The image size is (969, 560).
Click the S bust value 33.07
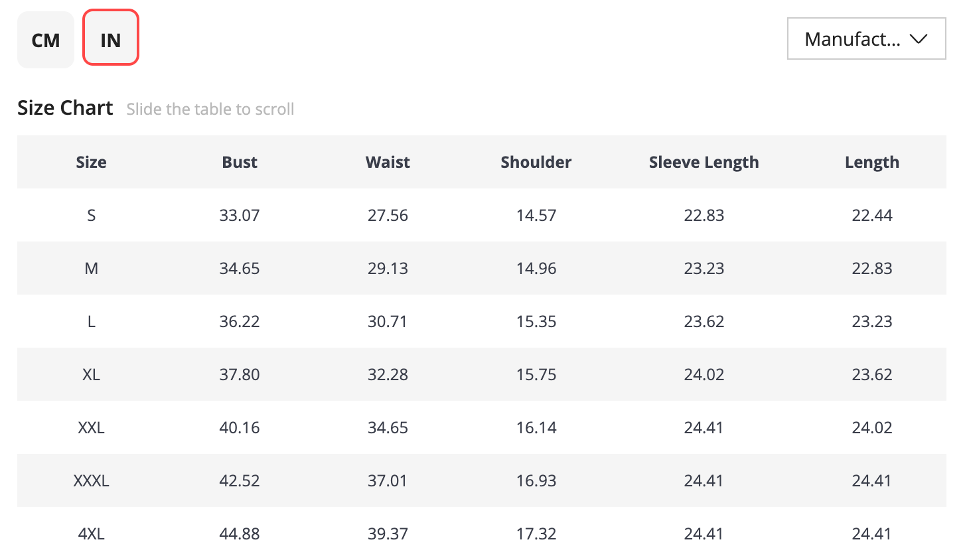pos(240,216)
